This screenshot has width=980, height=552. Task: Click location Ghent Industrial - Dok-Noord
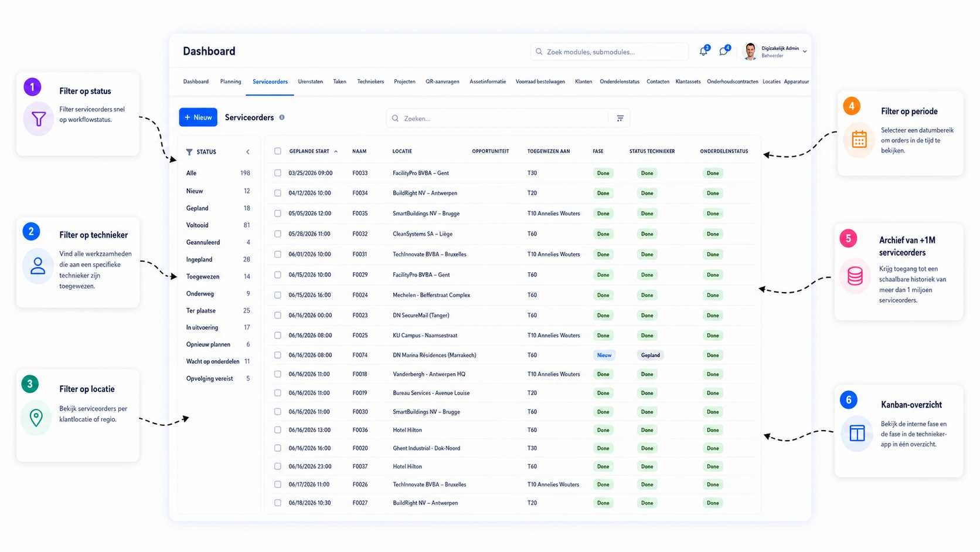(426, 448)
